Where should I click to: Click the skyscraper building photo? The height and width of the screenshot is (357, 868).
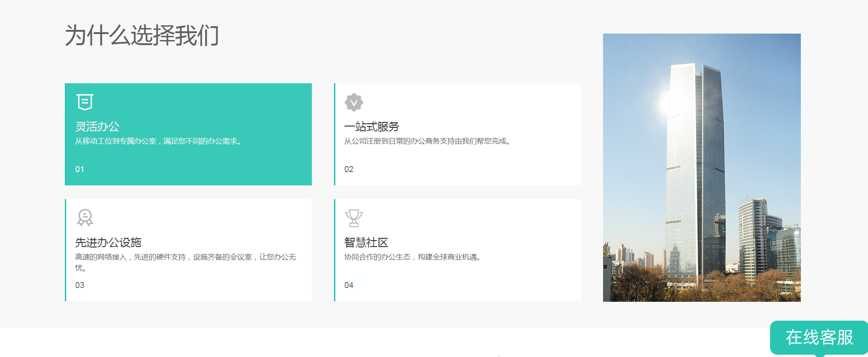pos(701,167)
